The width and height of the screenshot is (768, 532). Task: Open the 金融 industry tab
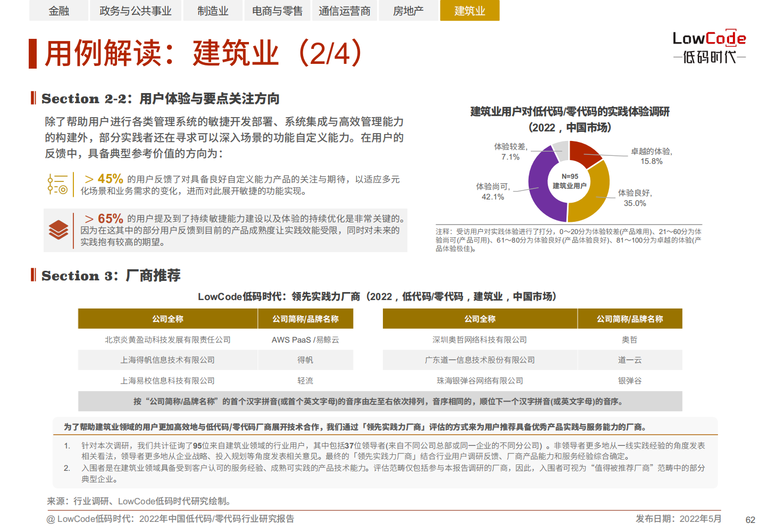pos(59,11)
